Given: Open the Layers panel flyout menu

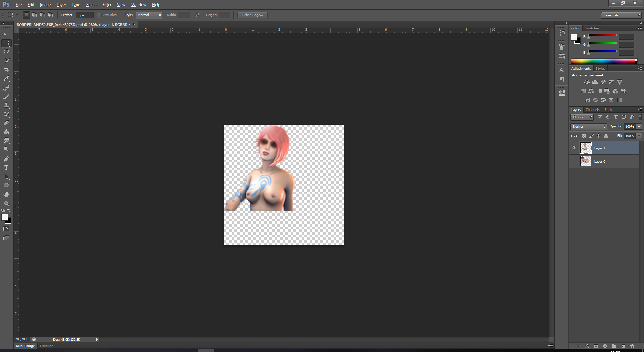Looking at the screenshot, I should (x=640, y=110).
